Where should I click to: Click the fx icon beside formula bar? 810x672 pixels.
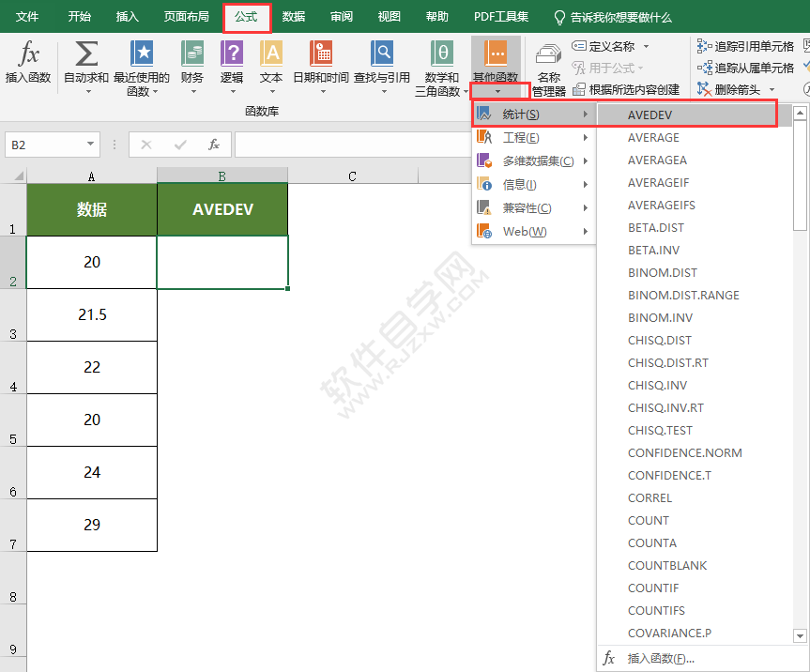pos(214,145)
